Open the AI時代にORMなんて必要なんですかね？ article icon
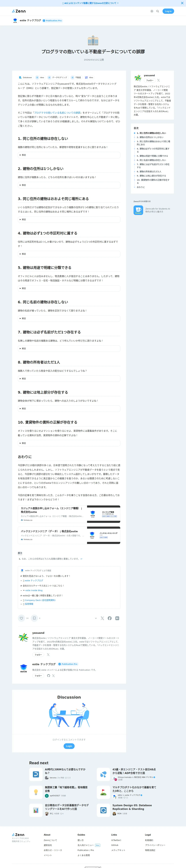Image resolution: width=186 pixels, height=868 pixels. click(36, 774)
